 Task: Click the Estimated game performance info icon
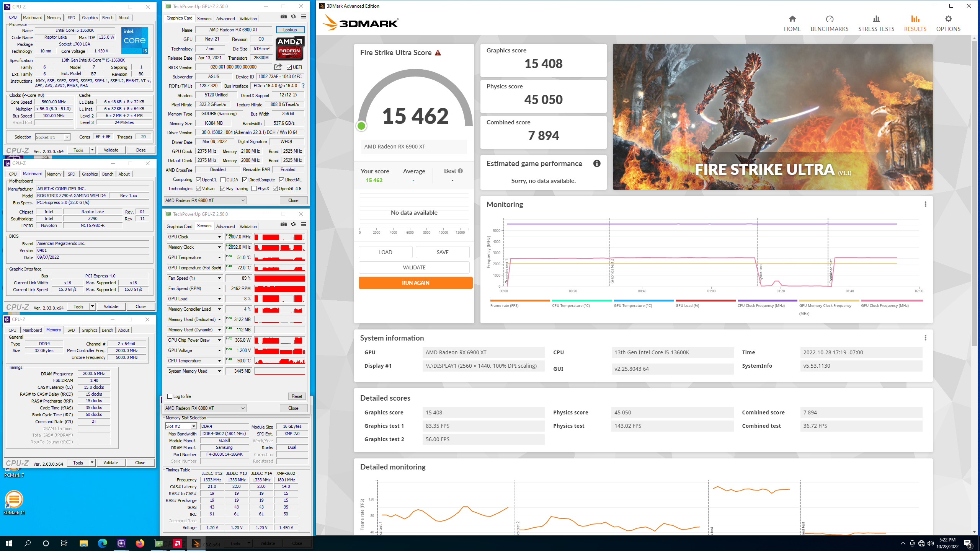click(596, 164)
